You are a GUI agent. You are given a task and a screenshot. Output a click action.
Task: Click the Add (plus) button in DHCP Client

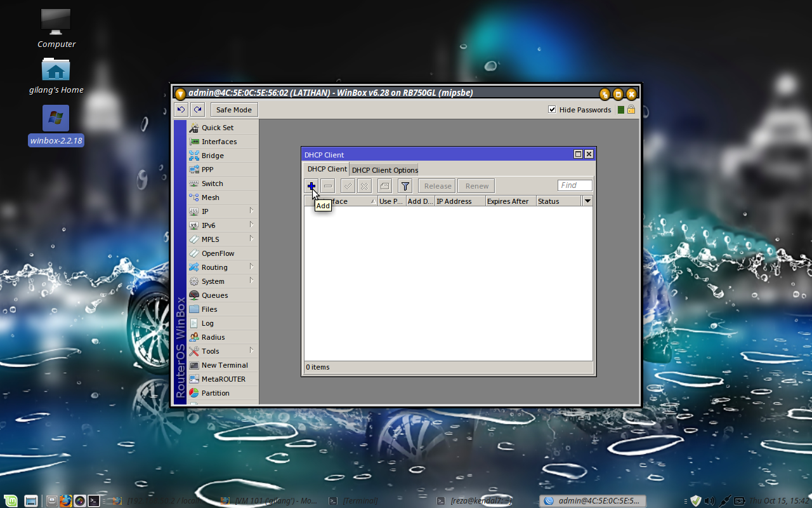click(311, 186)
